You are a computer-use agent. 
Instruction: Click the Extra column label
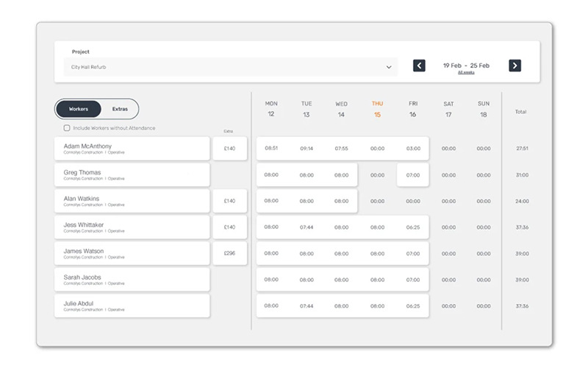229,132
